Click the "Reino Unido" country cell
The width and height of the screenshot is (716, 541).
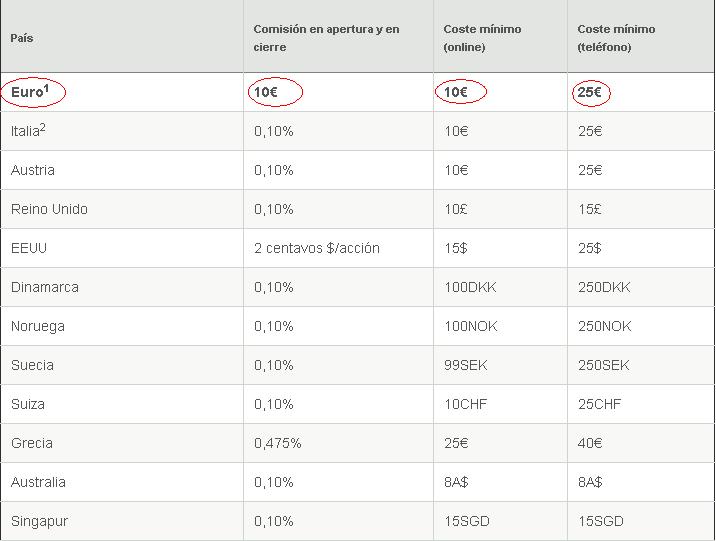click(49, 209)
